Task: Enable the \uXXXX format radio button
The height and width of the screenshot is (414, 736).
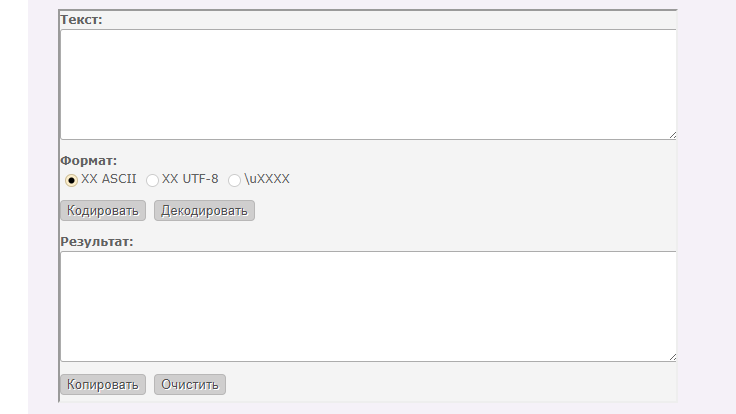Action: [x=234, y=180]
